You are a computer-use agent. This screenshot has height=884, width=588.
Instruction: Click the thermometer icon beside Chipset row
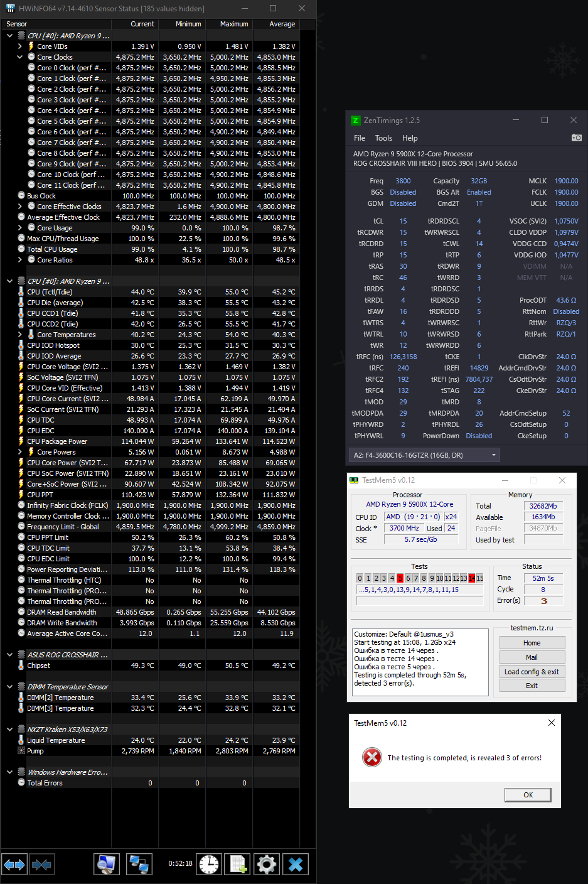point(21,666)
